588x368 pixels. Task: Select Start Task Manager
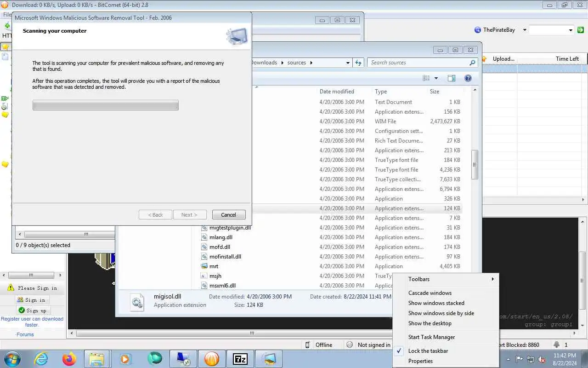click(431, 337)
